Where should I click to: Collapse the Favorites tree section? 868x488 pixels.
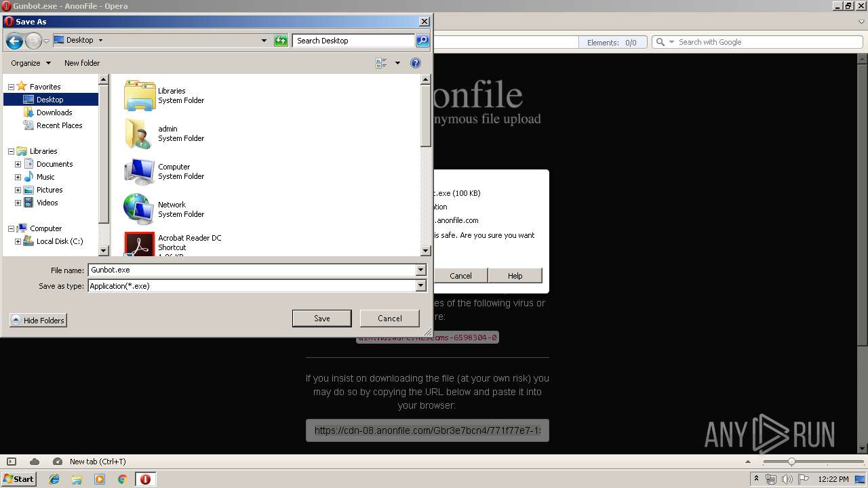[11, 87]
